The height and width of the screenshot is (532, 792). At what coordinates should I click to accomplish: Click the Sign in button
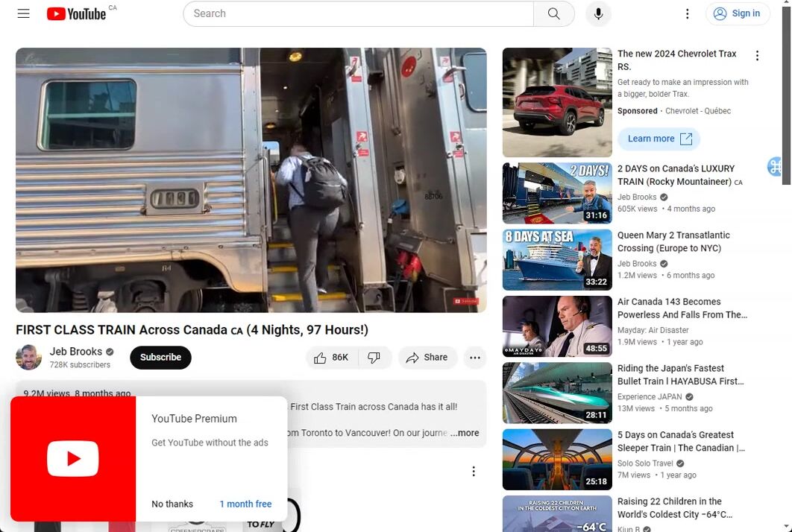[x=737, y=13]
